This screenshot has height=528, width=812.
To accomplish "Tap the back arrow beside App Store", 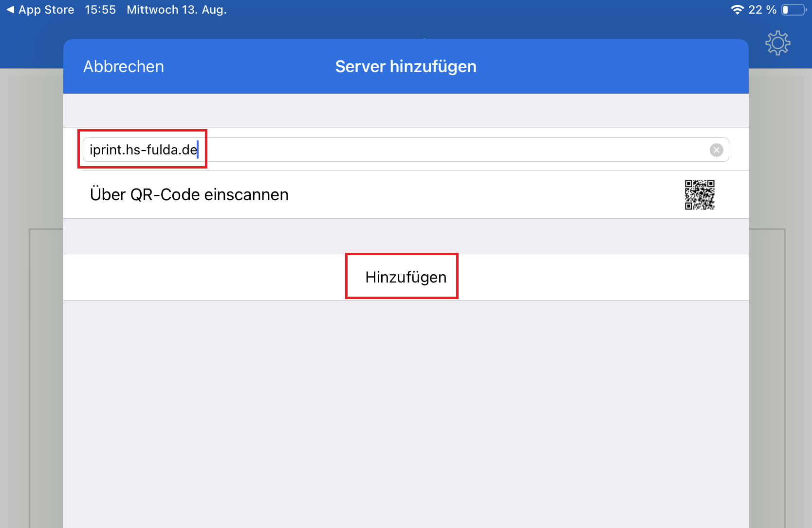I will click(10, 10).
